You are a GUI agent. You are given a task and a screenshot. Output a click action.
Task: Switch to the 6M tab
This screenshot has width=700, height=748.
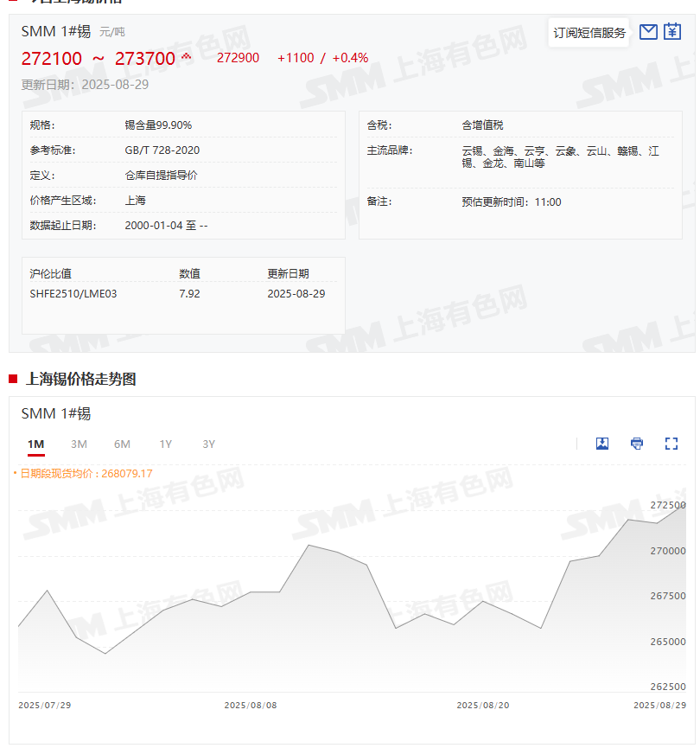pyautogui.click(x=122, y=444)
